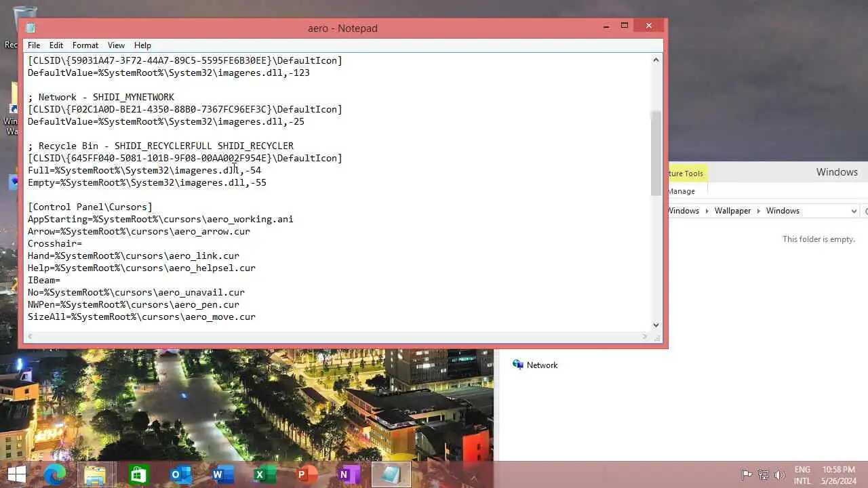Open the View menu in Notepad
The width and height of the screenshot is (868, 488).
[116, 45]
